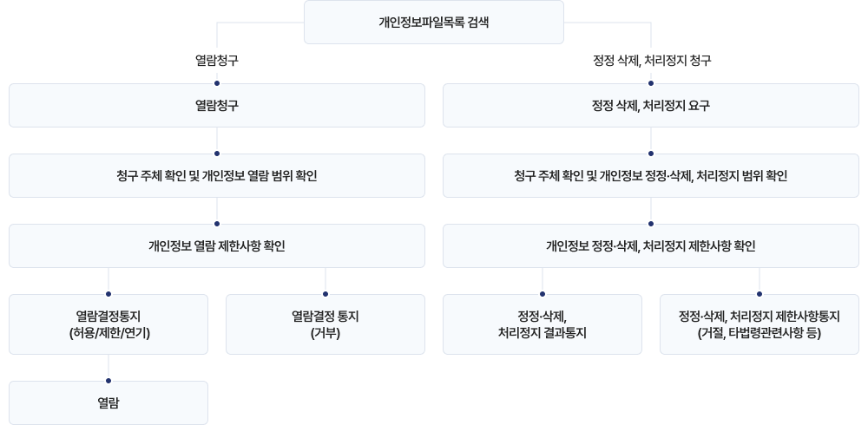
Task: Click dot above 정정·삭제, 처리정지 결과통지 box
Action: [x=542, y=294]
